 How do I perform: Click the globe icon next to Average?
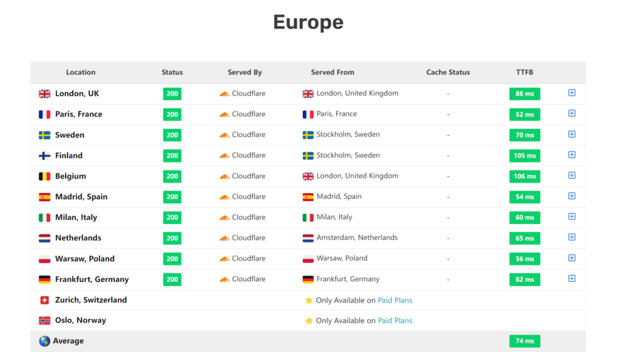[44, 341]
